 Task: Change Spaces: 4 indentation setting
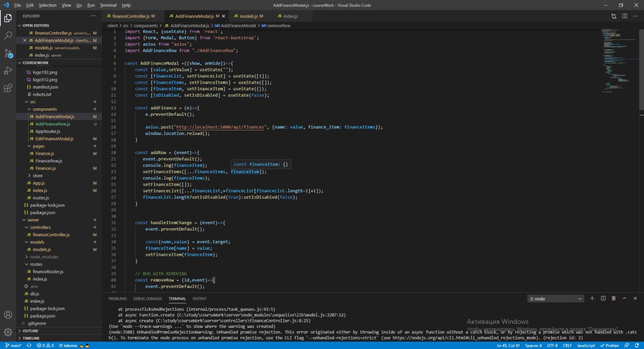tap(533, 345)
